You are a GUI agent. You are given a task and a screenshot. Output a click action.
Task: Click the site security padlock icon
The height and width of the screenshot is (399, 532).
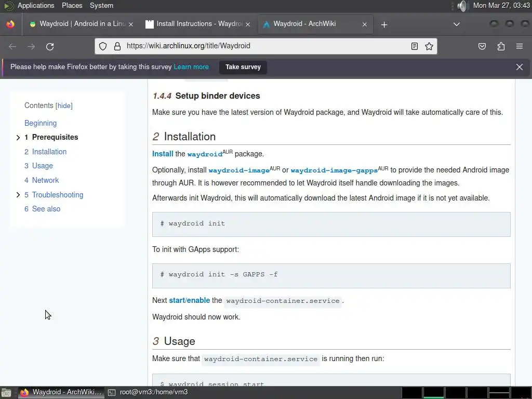pos(117,46)
